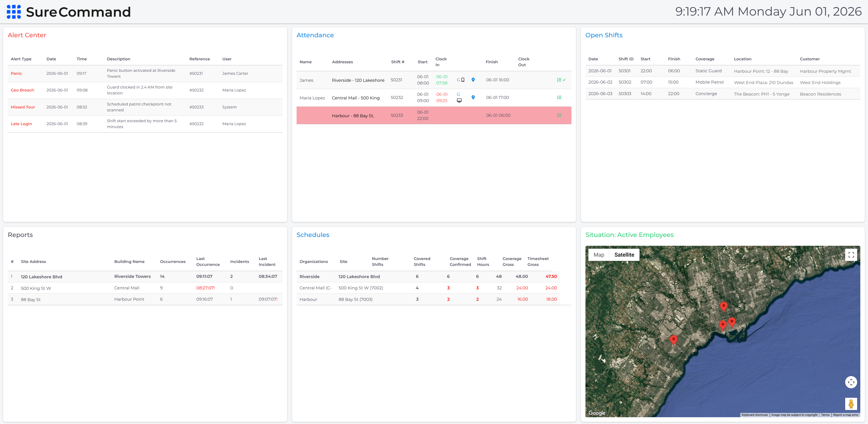Click the Shift # column header in Attendance

(398, 62)
